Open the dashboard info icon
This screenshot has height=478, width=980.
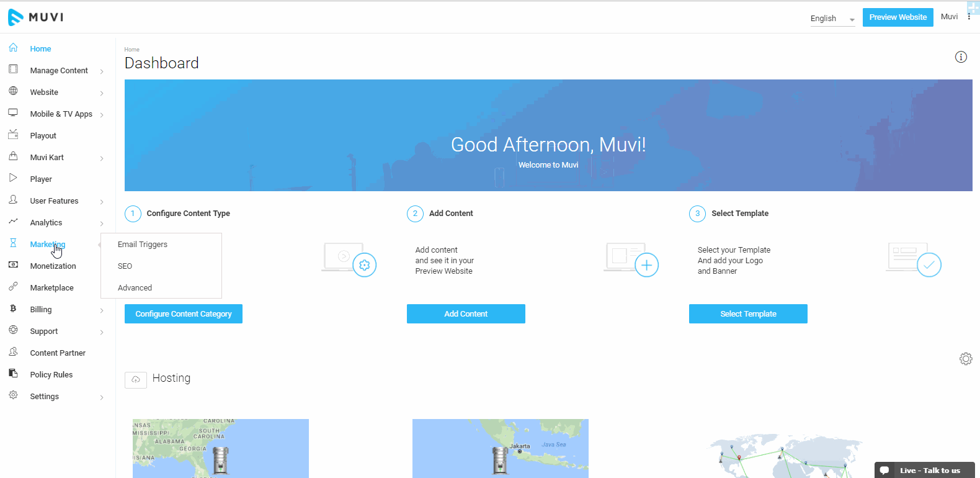(x=961, y=57)
